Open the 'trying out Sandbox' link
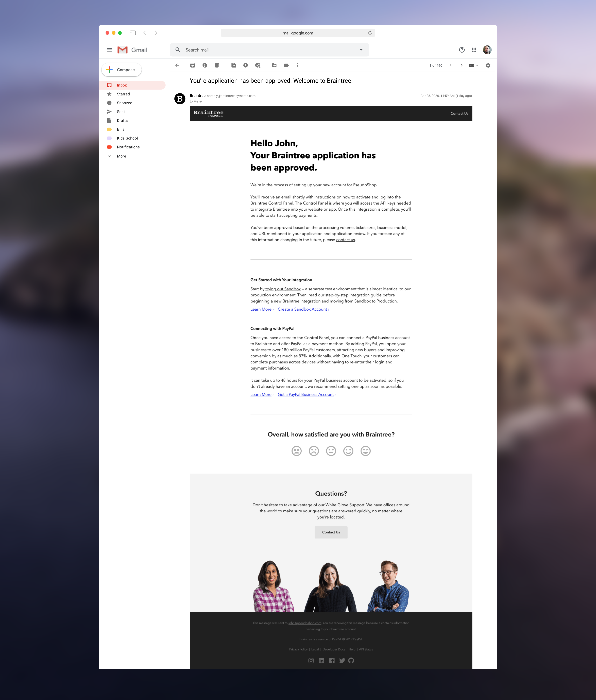 point(283,289)
